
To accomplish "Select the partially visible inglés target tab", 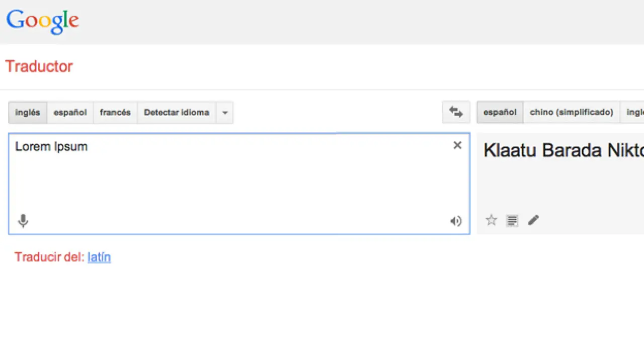I will point(635,113).
